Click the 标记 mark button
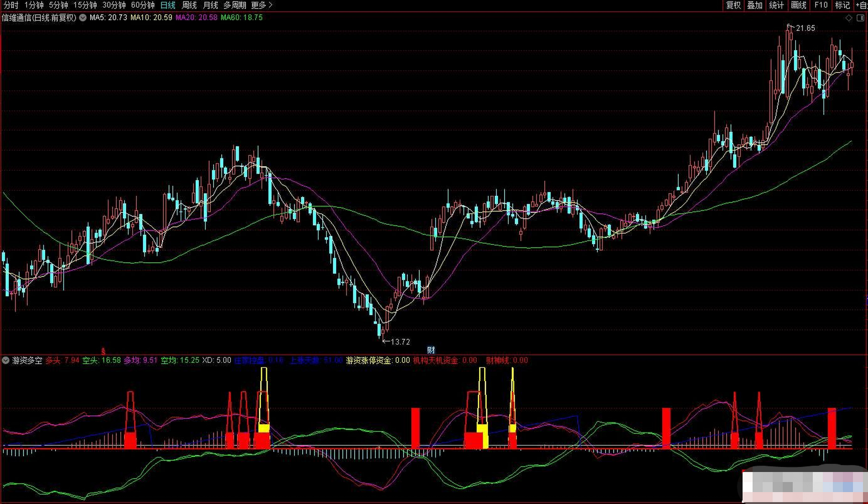The height and width of the screenshot is (504, 868). coord(842,5)
